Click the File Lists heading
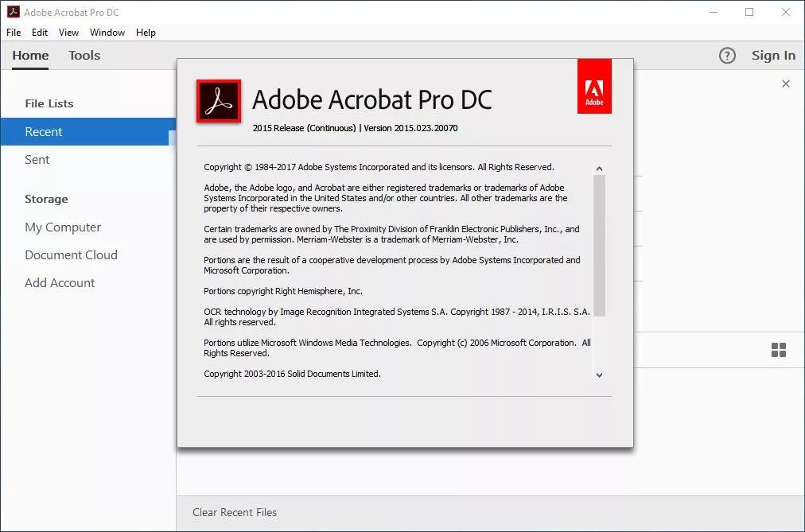This screenshot has height=532, width=805. (x=49, y=103)
